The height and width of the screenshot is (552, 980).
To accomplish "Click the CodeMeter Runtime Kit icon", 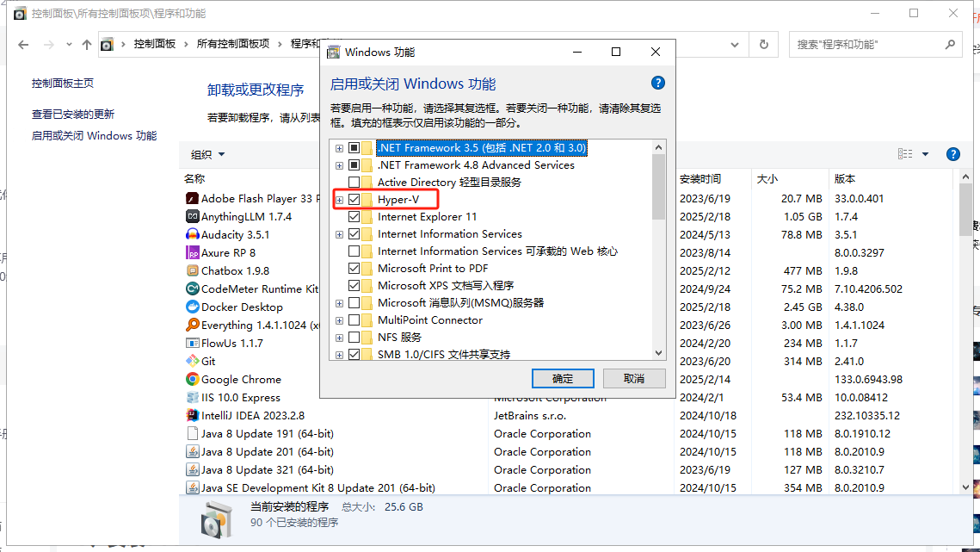I will [x=193, y=289].
